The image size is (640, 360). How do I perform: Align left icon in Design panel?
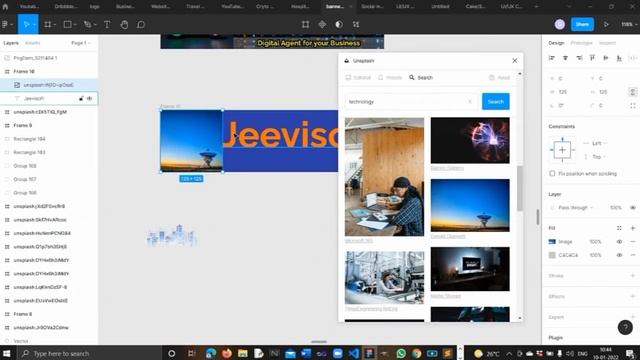[552, 58]
